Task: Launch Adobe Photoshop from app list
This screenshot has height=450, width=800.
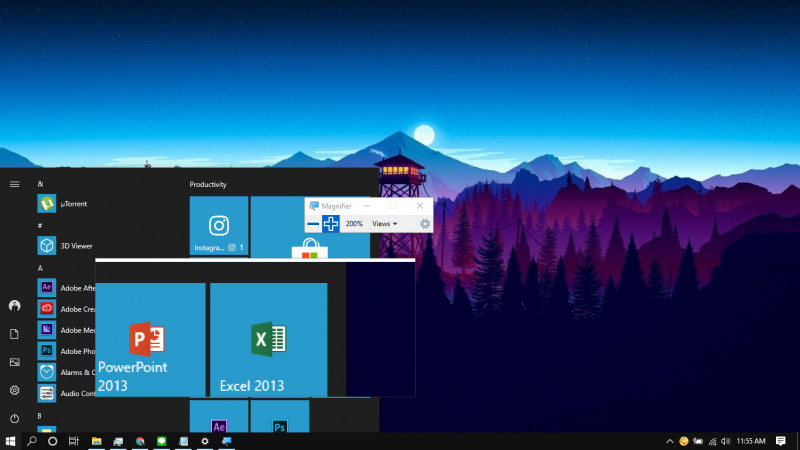Action: [66, 351]
